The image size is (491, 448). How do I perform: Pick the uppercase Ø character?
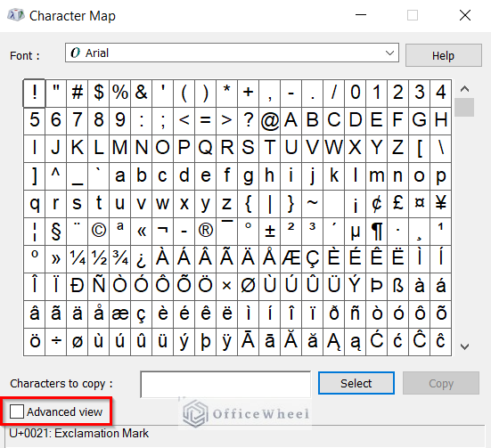[248, 287]
